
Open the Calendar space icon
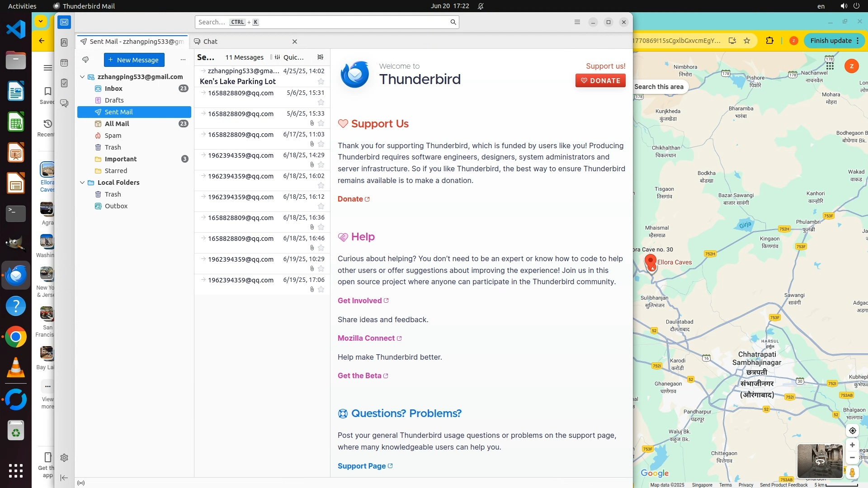[x=64, y=63]
